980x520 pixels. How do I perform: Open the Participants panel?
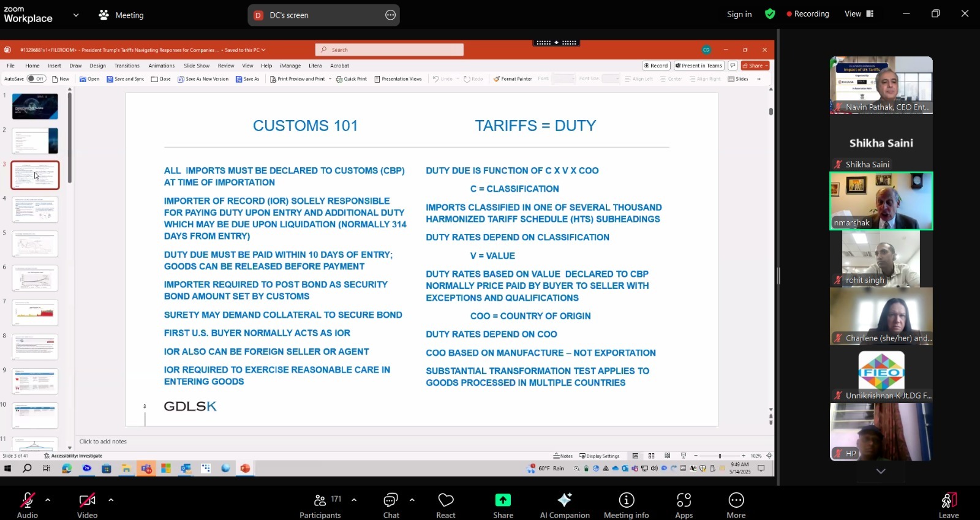(x=320, y=505)
